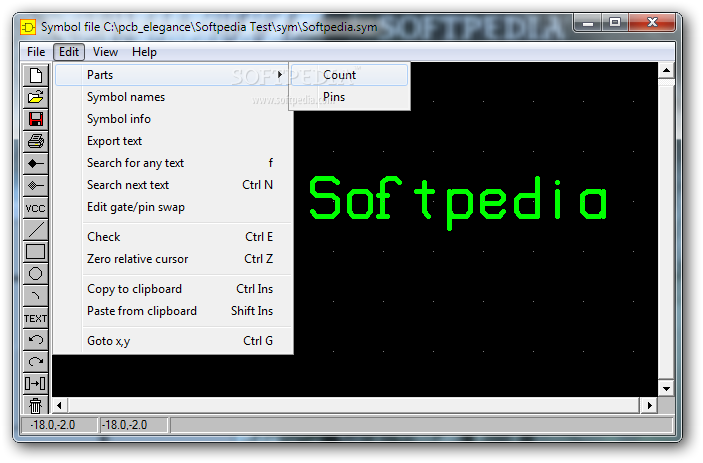The width and height of the screenshot is (703, 463).
Task: Click the Open file folder icon
Action: pyautogui.click(x=35, y=97)
